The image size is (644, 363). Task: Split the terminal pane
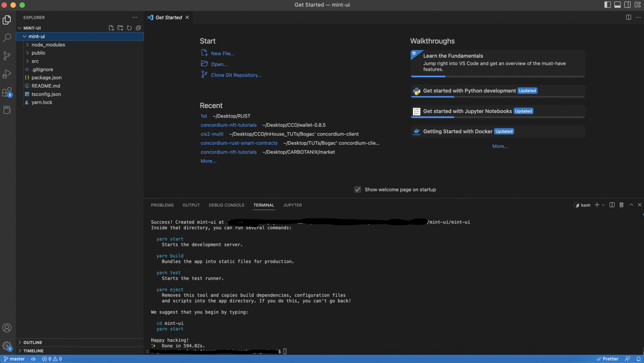pos(612,205)
